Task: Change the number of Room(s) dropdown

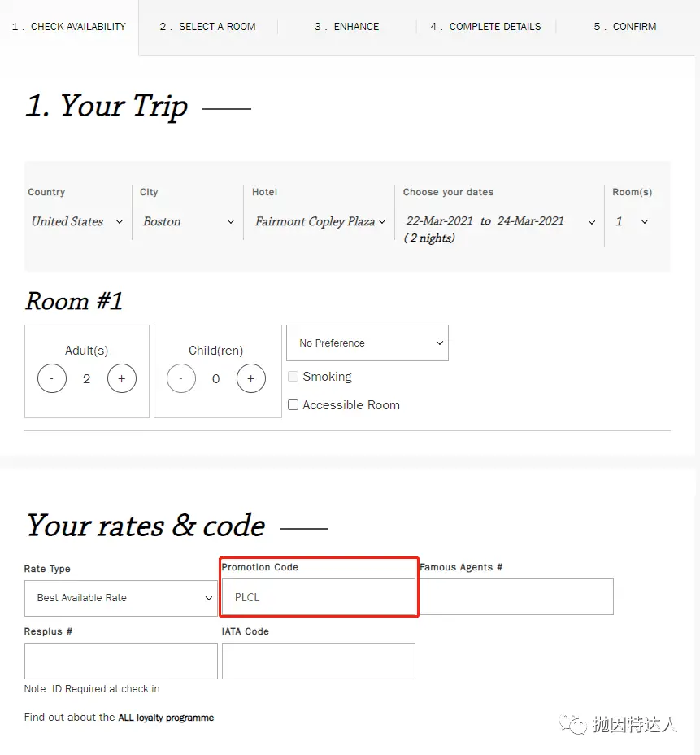Action: (633, 221)
